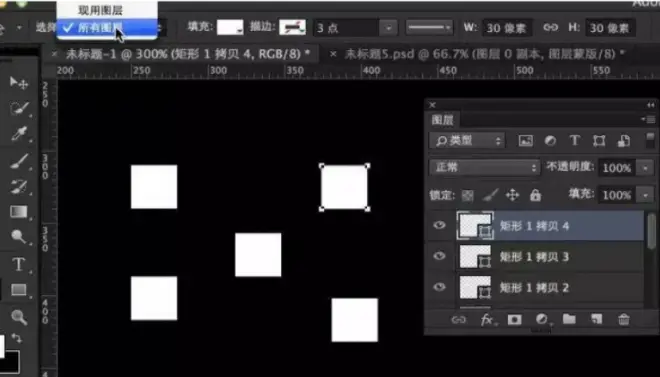
Task: Delete layer with trash icon
Action: 624,320
